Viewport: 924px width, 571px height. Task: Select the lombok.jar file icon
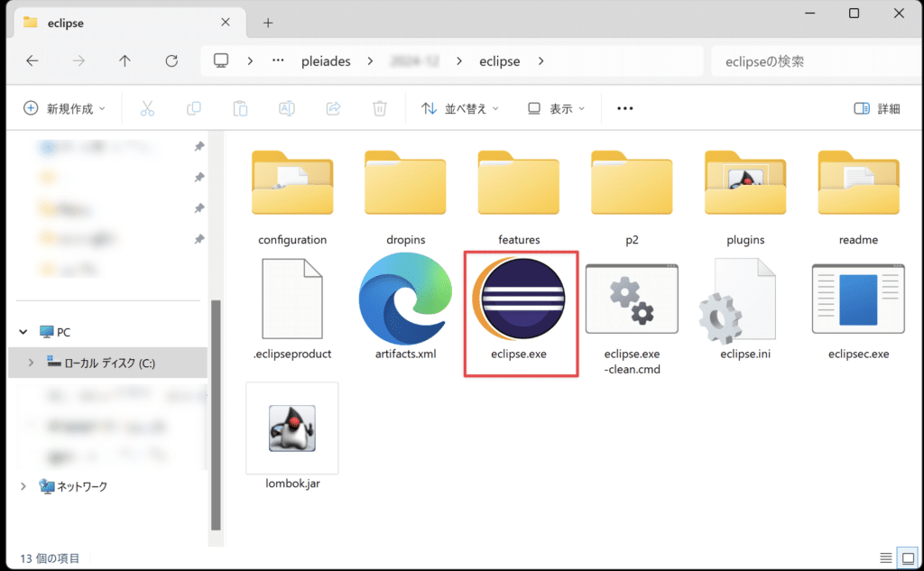pyautogui.click(x=291, y=428)
